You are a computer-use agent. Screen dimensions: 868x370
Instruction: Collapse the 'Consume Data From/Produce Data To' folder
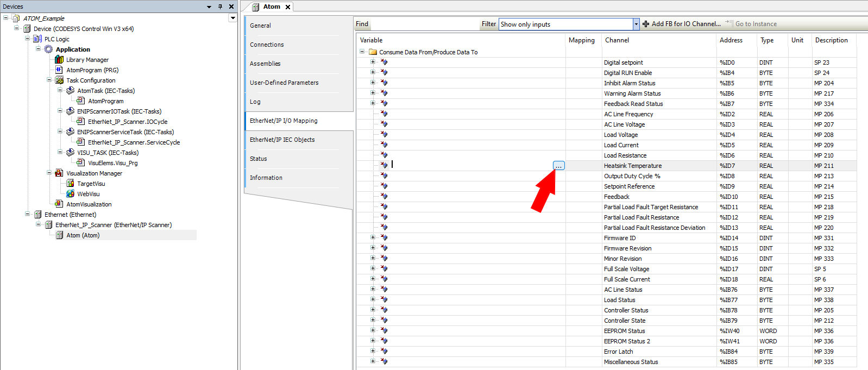[362, 52]
